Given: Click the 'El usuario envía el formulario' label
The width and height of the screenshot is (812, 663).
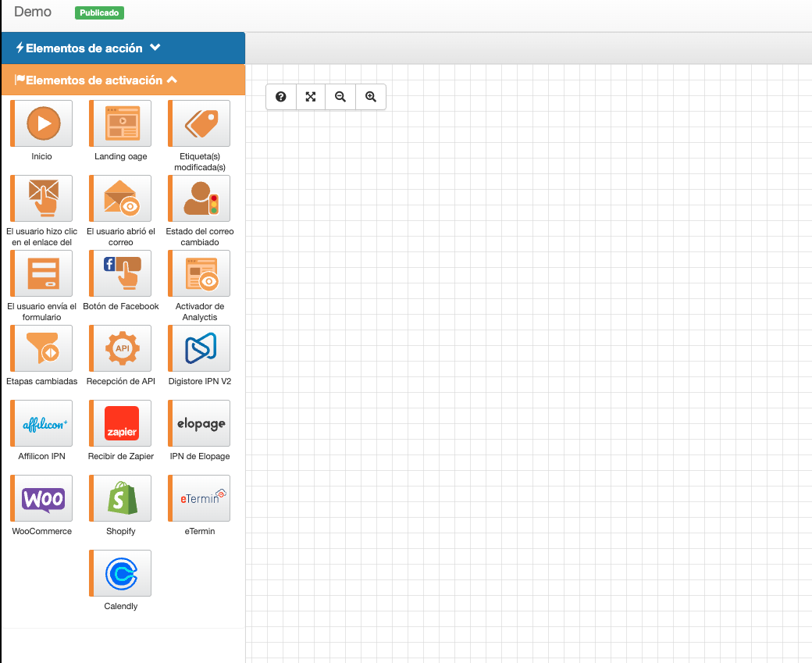Looking at the screenshot, I should click(42, 312).
